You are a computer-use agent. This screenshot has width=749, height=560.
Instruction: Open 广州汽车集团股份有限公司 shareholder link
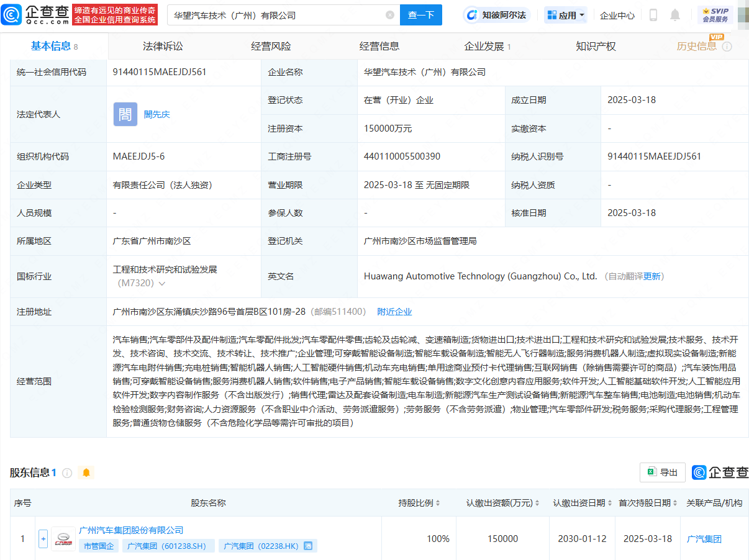coord(132,530)
